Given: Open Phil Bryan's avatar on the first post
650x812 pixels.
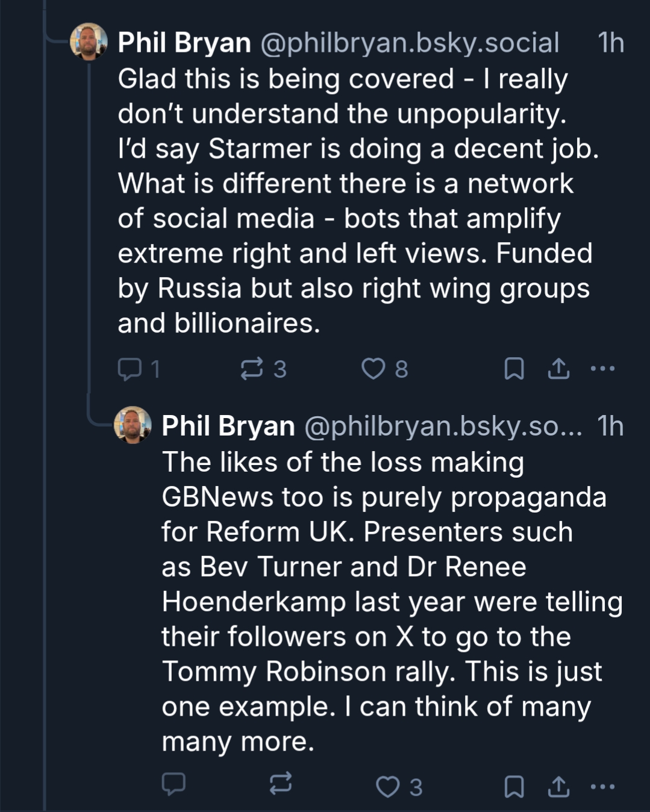Looking at the screenshot, I should coord(89,42).
